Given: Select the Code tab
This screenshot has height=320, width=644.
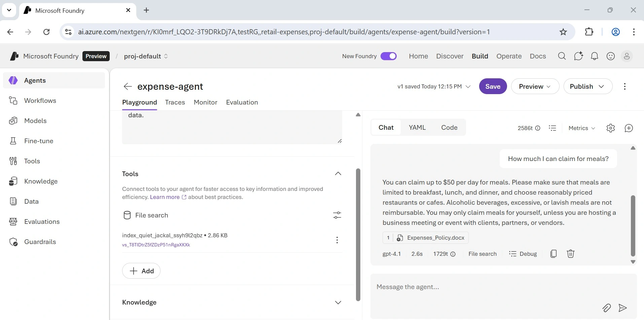Looking at the screenshot, I should pos(449,127).
